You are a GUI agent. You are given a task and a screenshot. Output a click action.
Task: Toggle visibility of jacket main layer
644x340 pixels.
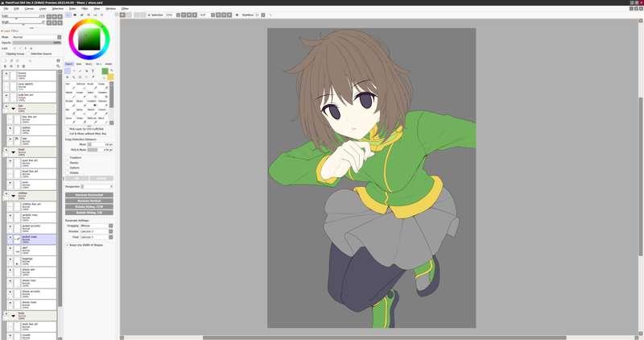10,237
